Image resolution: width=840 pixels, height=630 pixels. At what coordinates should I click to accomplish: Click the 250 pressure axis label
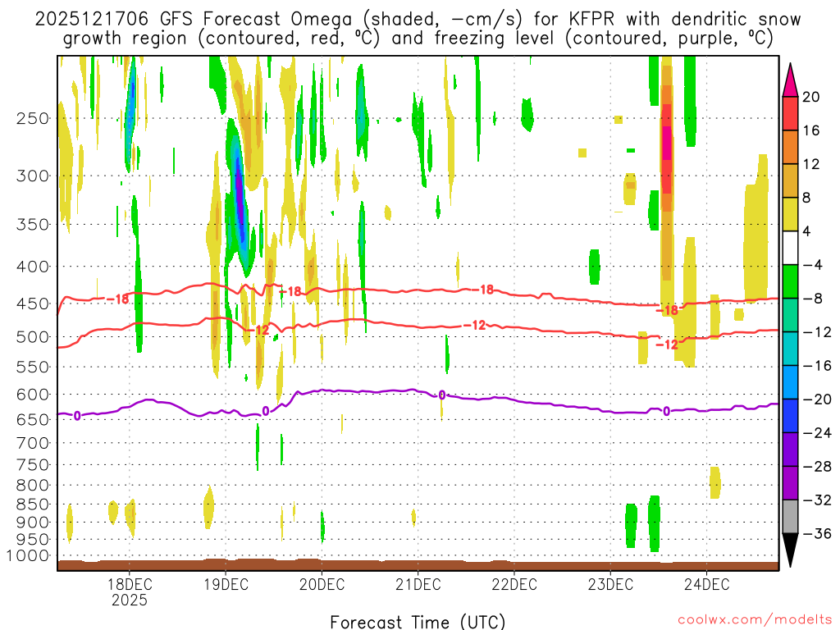32,118
